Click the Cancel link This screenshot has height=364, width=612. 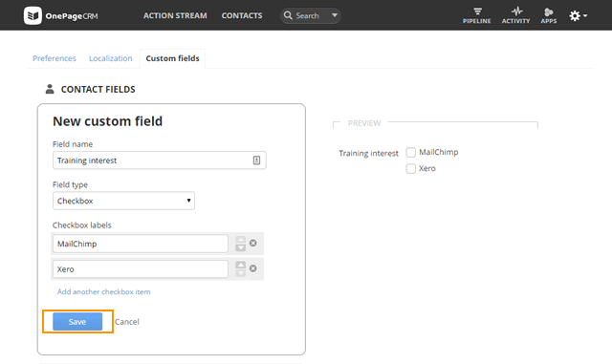point(127,322)
